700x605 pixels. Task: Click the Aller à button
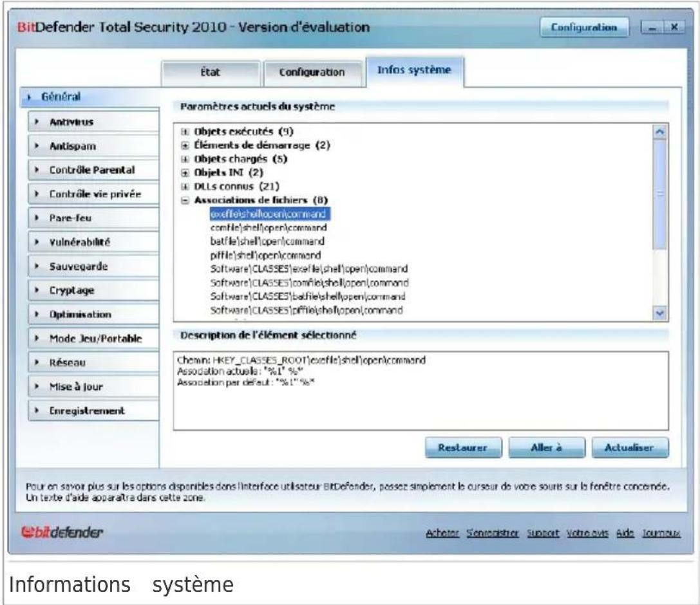(x=547, y=447)
